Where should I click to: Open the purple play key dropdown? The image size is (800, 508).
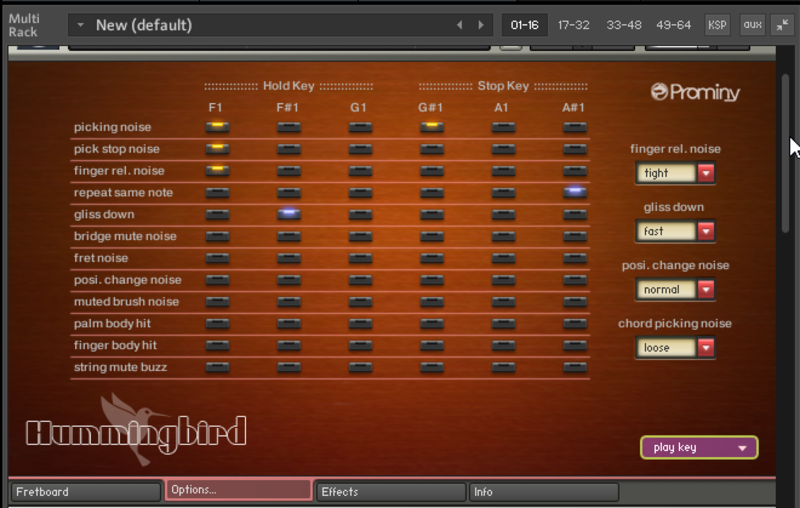(699, 447)
